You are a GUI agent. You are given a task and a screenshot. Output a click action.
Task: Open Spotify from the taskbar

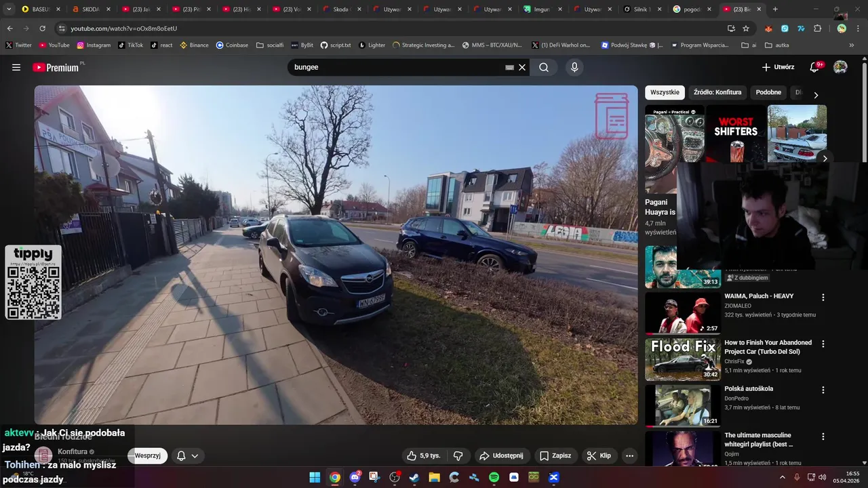[x=494, y=477]
